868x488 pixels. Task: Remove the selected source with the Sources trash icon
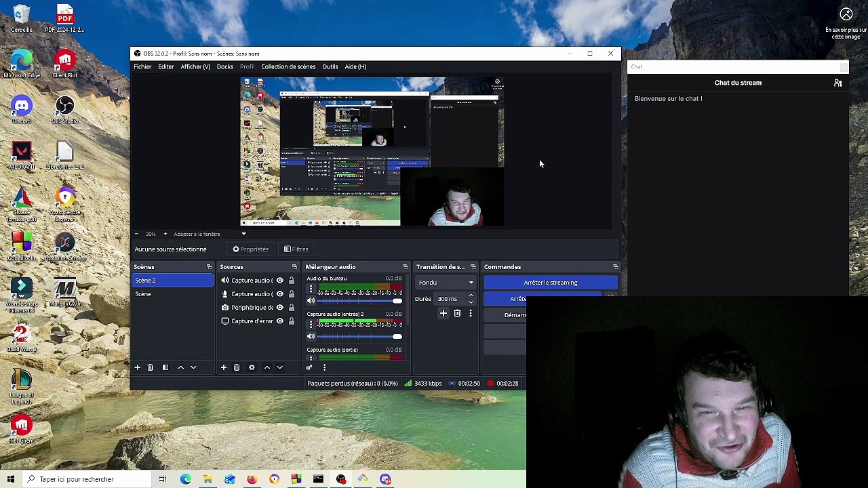pos(237,367)
